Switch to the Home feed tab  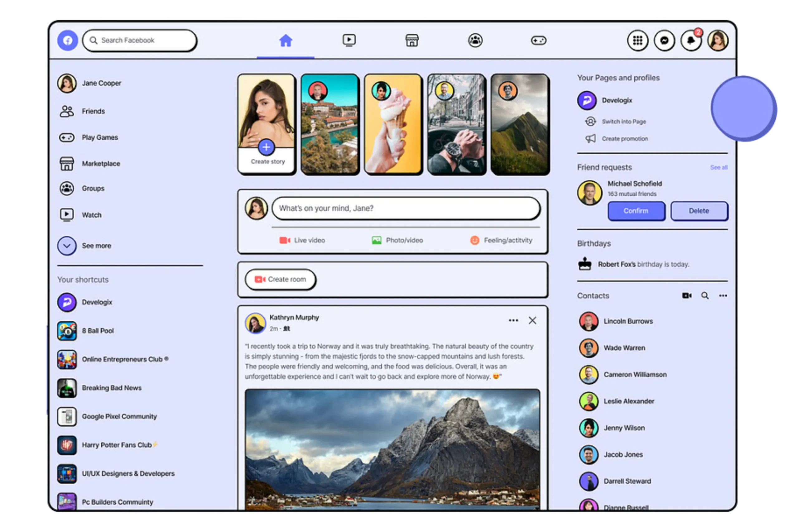point(285,40)
